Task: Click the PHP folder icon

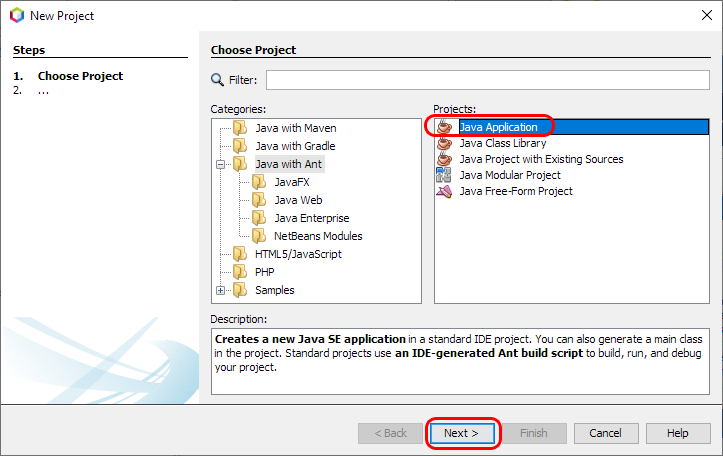Action: tap(240, 272)
